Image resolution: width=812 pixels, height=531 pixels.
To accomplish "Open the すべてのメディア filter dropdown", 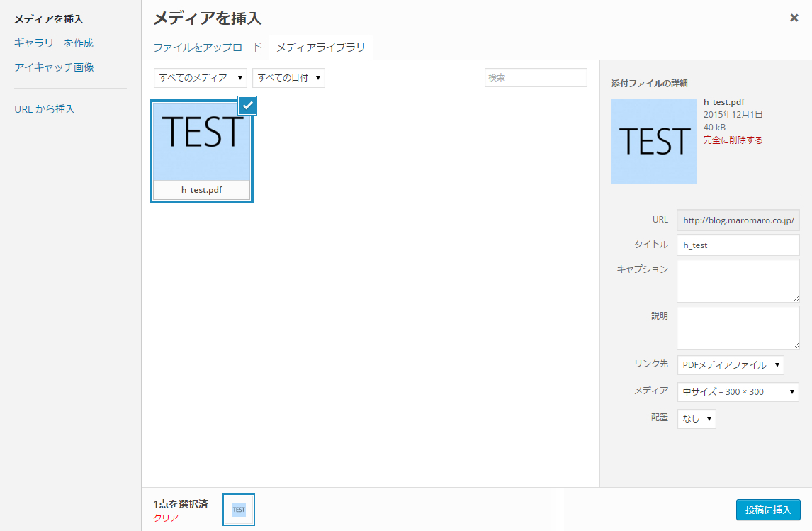I will click(201, 78).
